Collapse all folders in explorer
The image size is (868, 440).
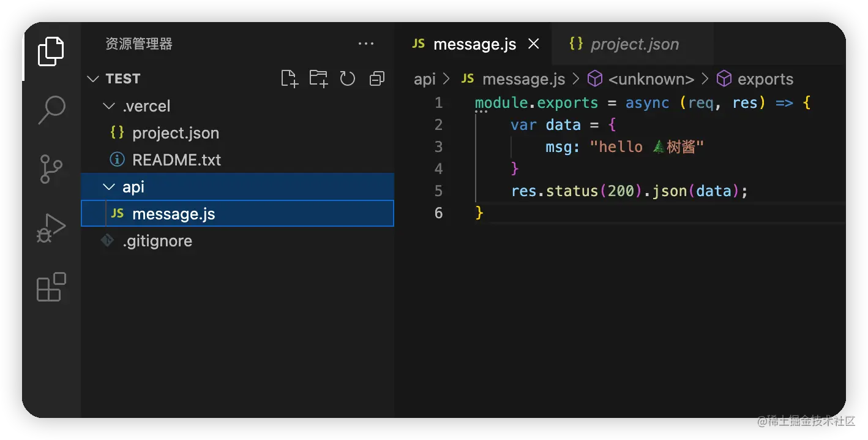click(377, 78)
